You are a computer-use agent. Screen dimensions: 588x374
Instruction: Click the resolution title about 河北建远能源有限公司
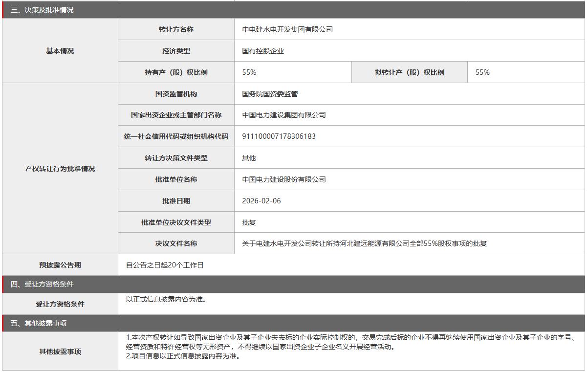[364, 243]
